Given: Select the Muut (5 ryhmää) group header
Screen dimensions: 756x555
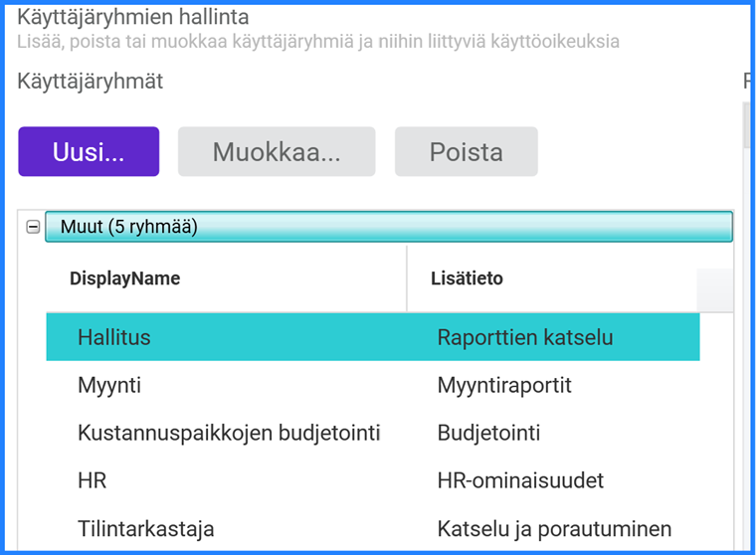Looking at the screenshot, I should point(388,227).
